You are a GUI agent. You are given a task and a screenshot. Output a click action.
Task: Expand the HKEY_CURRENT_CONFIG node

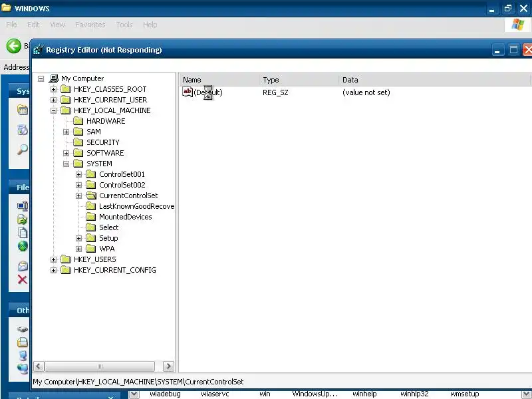coord(54,270)
